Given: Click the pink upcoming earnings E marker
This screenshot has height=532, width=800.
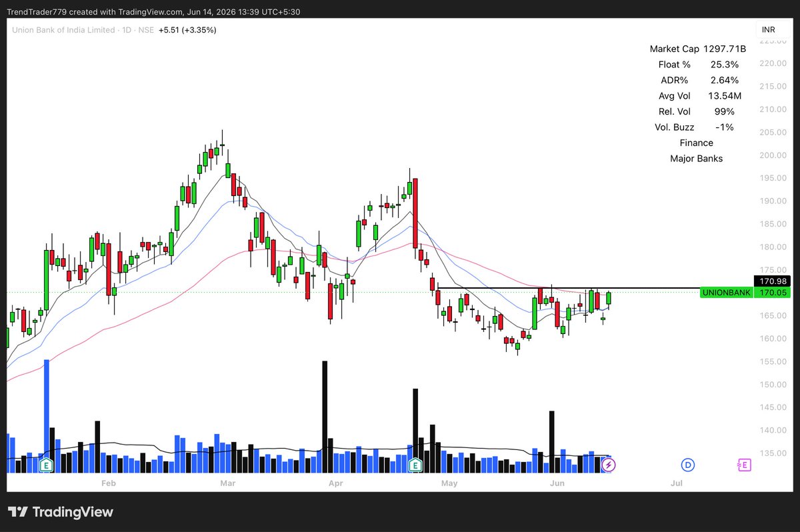Looking at the screenshot, I should [744, 465].
